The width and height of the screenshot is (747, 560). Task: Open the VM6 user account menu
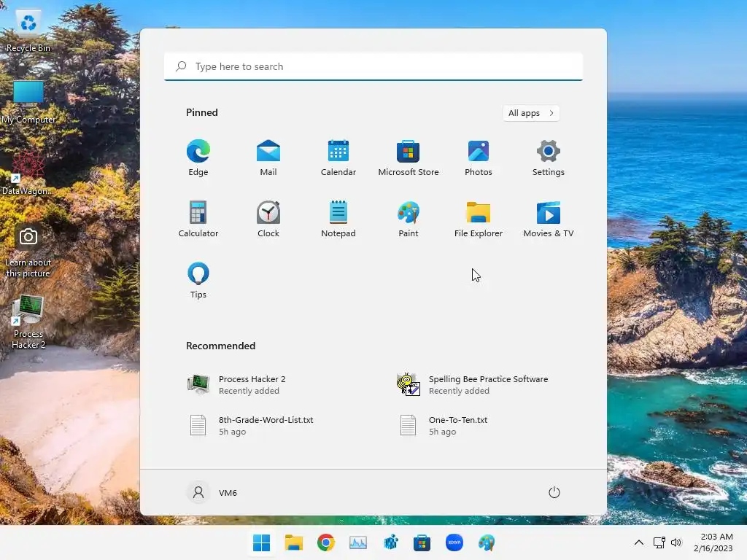[x=212, y=492]
